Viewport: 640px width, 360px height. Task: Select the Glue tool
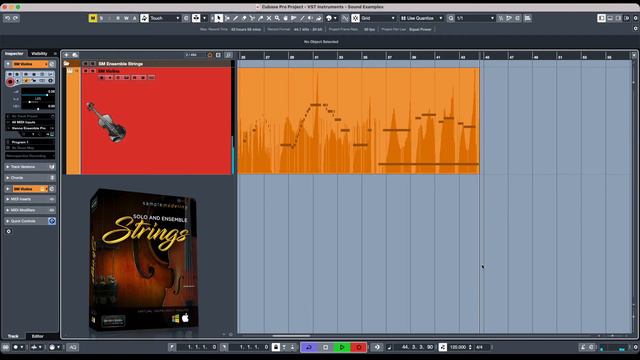(260, 18)
